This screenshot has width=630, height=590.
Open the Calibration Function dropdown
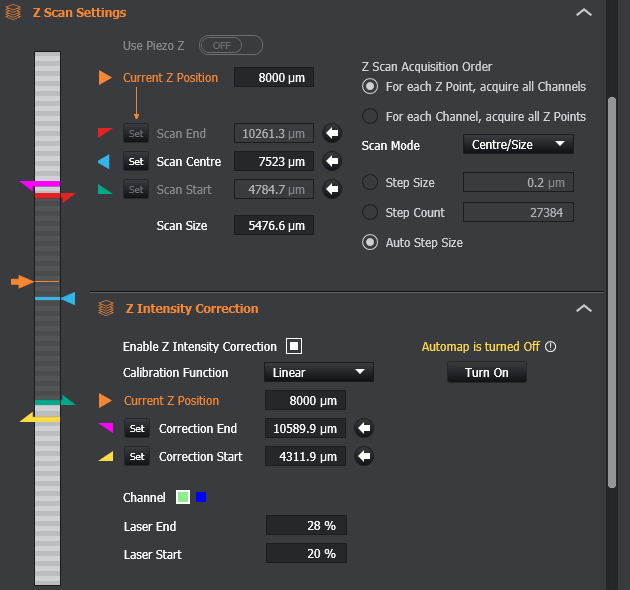pos(319,372)
